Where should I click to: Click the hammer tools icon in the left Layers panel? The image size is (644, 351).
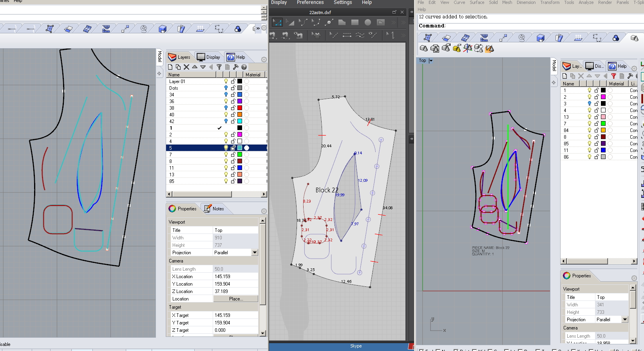pos(235,67)
